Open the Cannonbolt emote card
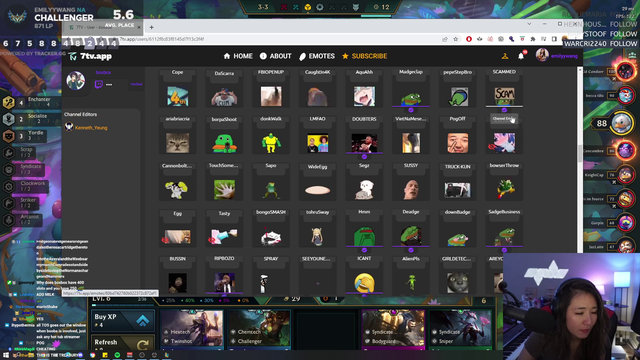This screenshot has height=360, width=640. click(x=178, y=182)
